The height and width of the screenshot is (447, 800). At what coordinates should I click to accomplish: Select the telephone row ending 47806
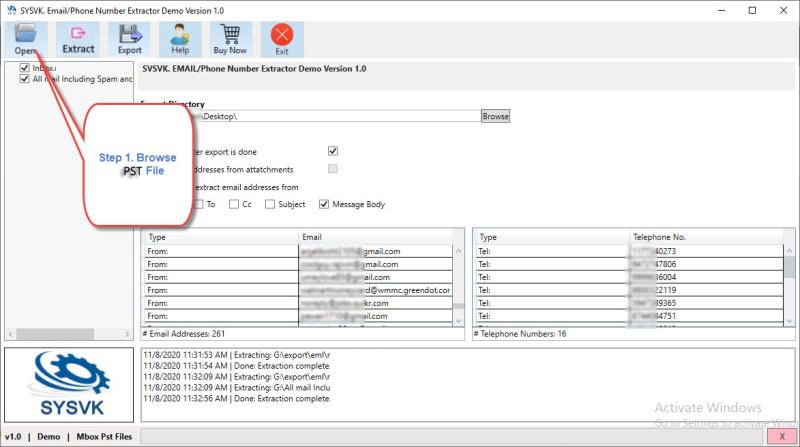630,264
